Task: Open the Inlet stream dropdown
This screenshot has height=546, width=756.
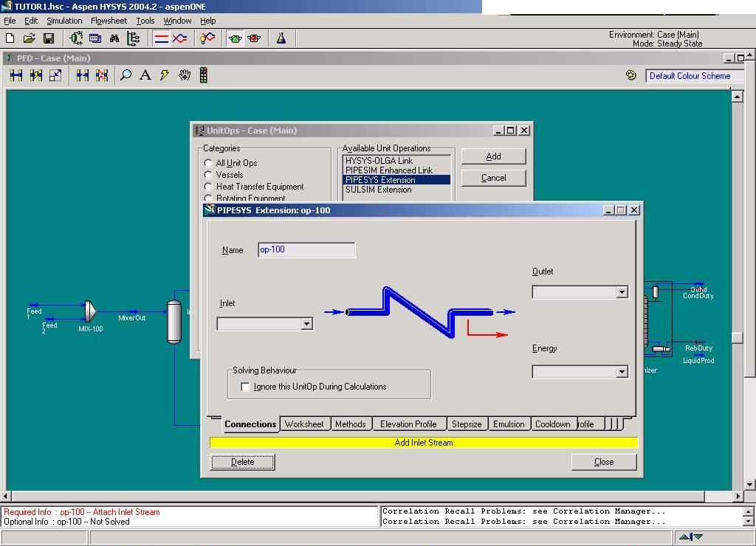Action: 306,324
